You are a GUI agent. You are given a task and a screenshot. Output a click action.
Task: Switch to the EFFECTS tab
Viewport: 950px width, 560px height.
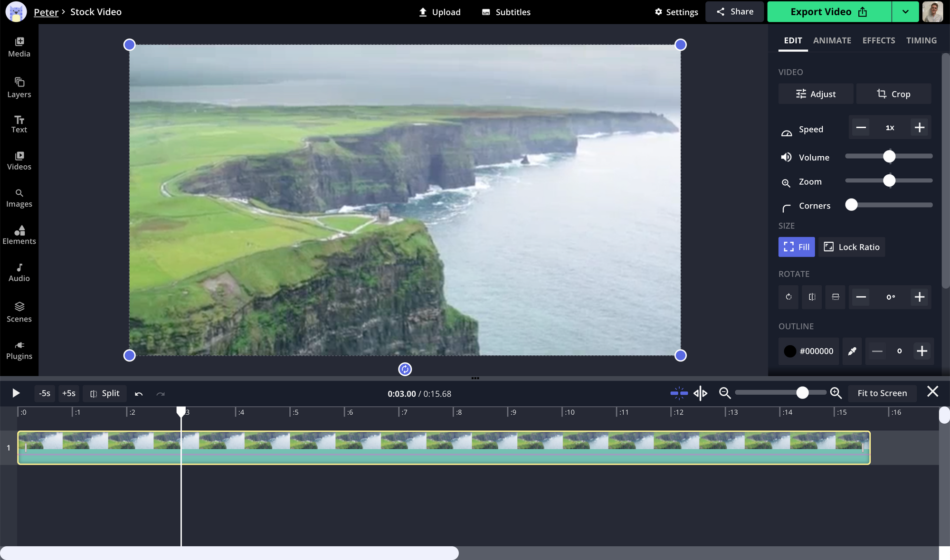pyautogui.click(x=878, y=40)
